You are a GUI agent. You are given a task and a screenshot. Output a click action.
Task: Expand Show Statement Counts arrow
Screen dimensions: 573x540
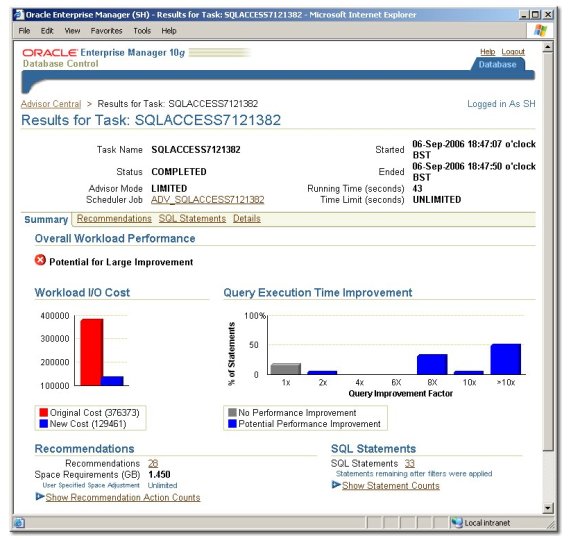[336, 485]
